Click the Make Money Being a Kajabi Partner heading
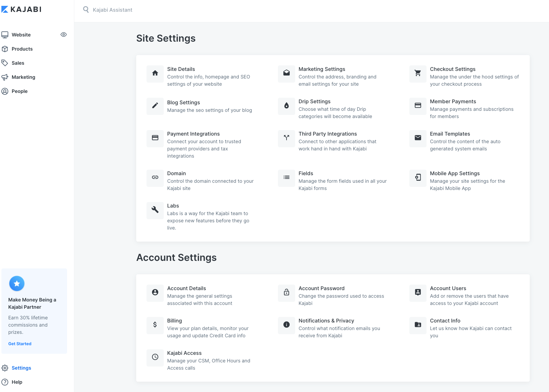The width and height of the screenshot is (549, 392). click(x=32, y=303)
